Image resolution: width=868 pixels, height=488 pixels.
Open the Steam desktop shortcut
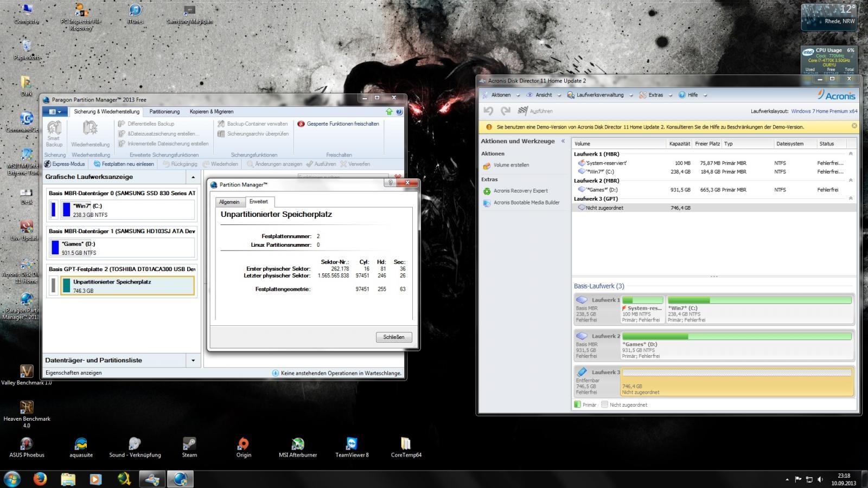(x=189, y=447)
